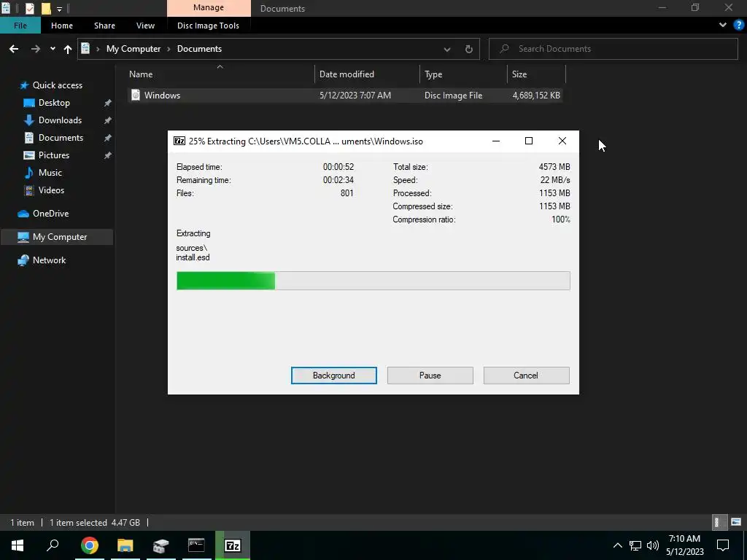Open File Explorer from taskbar
747x560 pixels.
[125, 545]
